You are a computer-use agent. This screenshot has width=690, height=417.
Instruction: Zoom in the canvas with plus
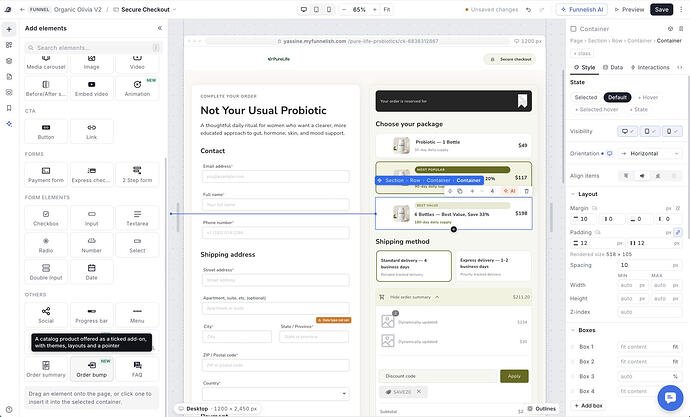374,9
